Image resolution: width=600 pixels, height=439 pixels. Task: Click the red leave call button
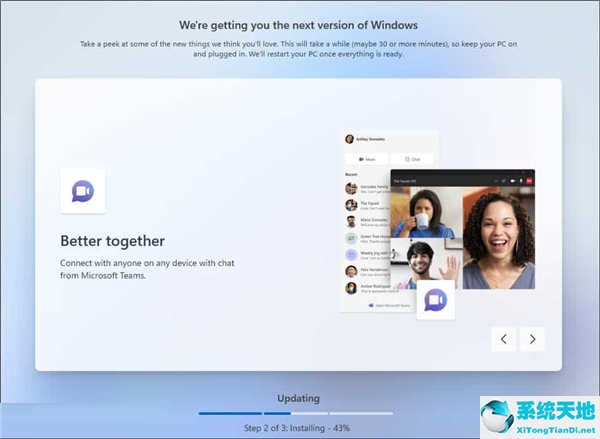(x=530, y=181)
